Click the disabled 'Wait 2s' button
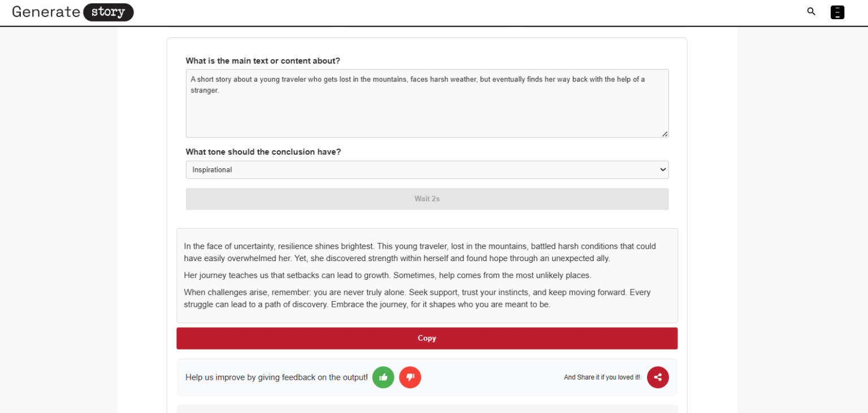The height and width of the screenshot is (413, 868). click(427, 199)
